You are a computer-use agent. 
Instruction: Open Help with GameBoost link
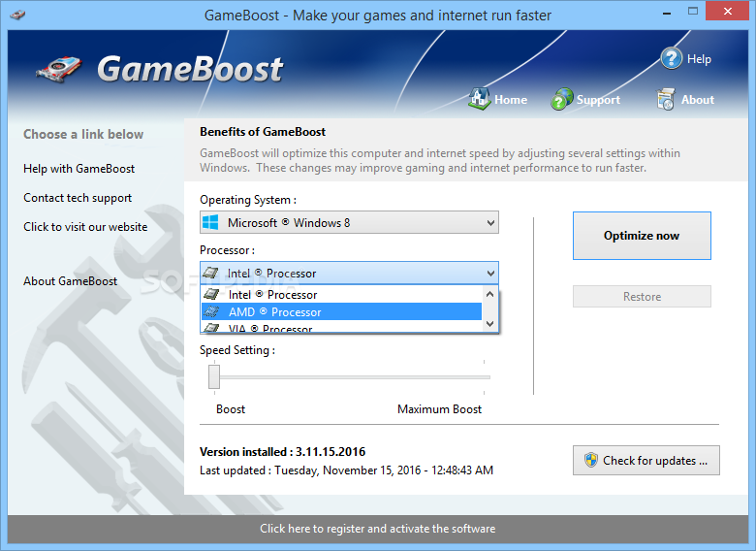point(79,169)
